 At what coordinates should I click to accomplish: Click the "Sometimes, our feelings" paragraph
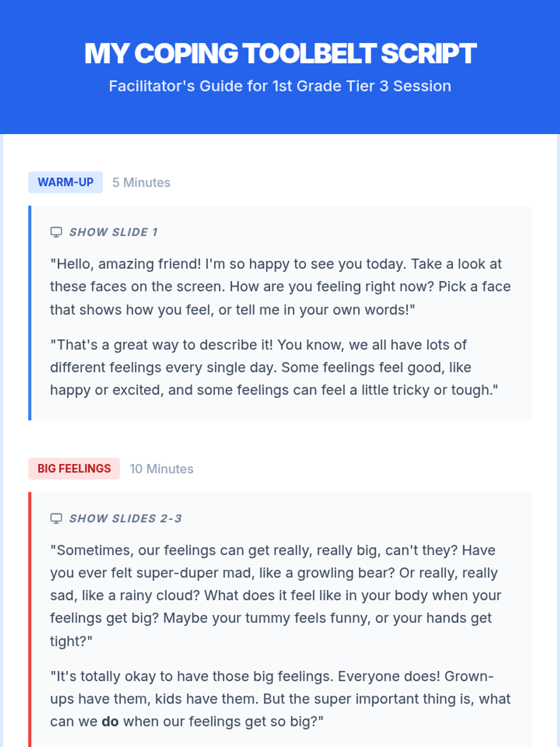pyautogui.click(x=276, y=595)
